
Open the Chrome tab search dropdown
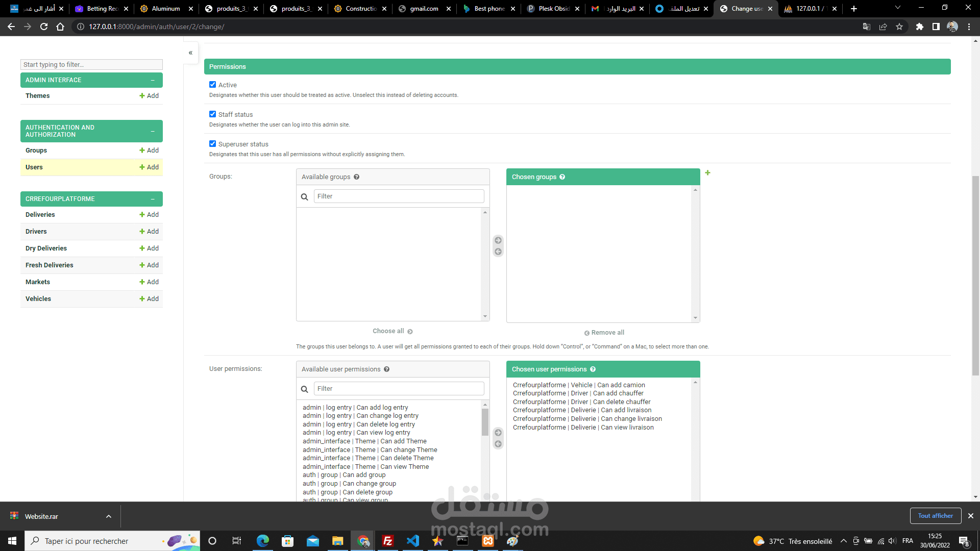898,8
